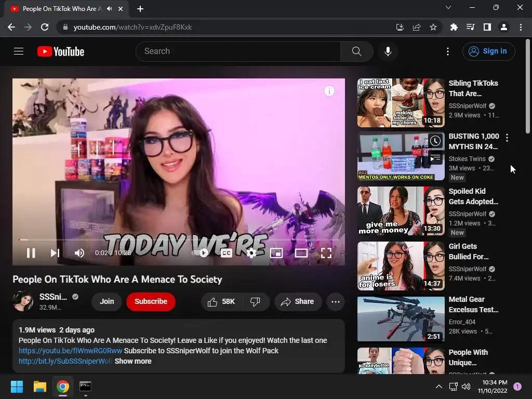Add Busting Myths video to queue
Image resolution: width=532 pixels, height=399 pixels.
[435, 158]
